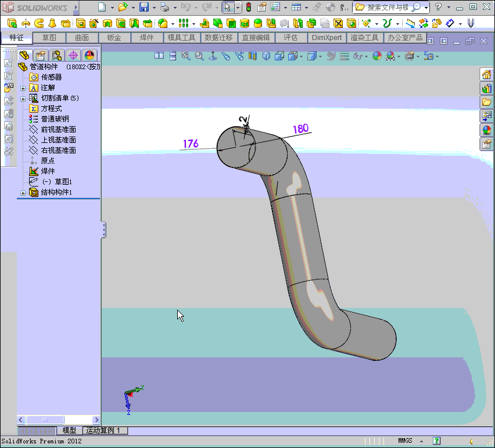Click the Edit Appearance color ball
495x448 pixels.
(377, 56)
